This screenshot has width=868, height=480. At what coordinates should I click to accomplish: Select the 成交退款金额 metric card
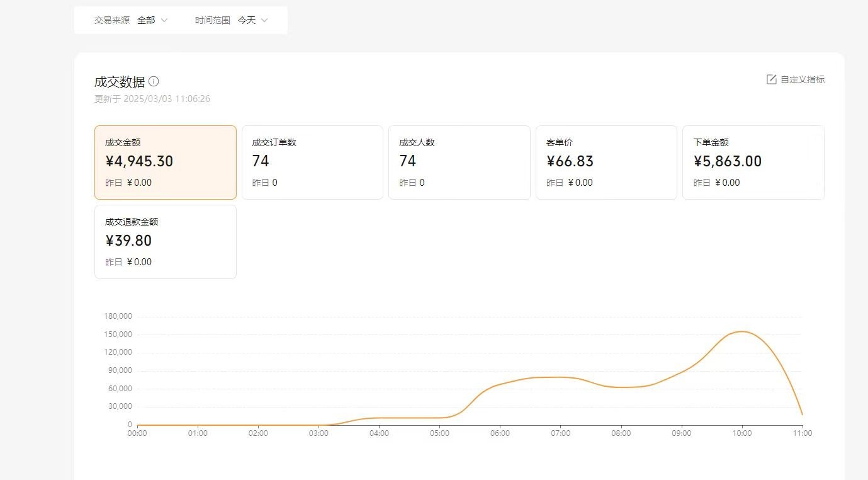pyautogui.click(x=166, y=241)
